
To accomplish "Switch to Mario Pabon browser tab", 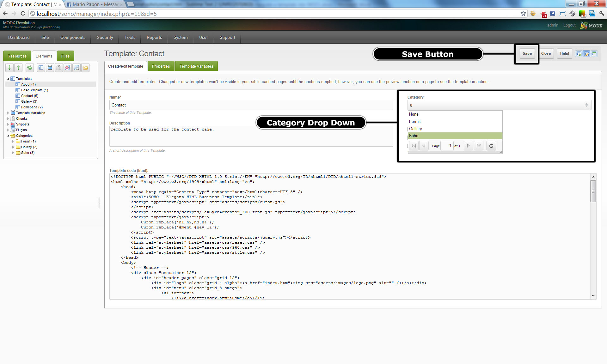I will pyautogui.click(x=95, y=4).
